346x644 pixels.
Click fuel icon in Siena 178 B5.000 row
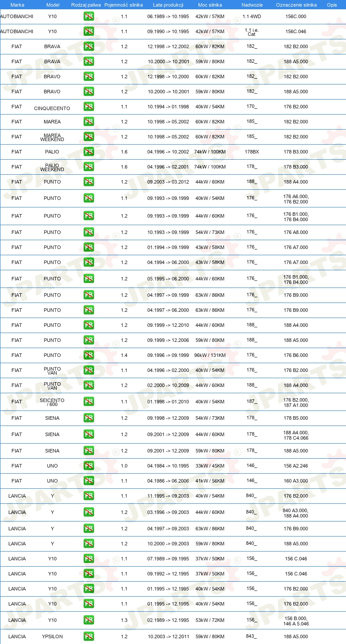click(88, 418)
